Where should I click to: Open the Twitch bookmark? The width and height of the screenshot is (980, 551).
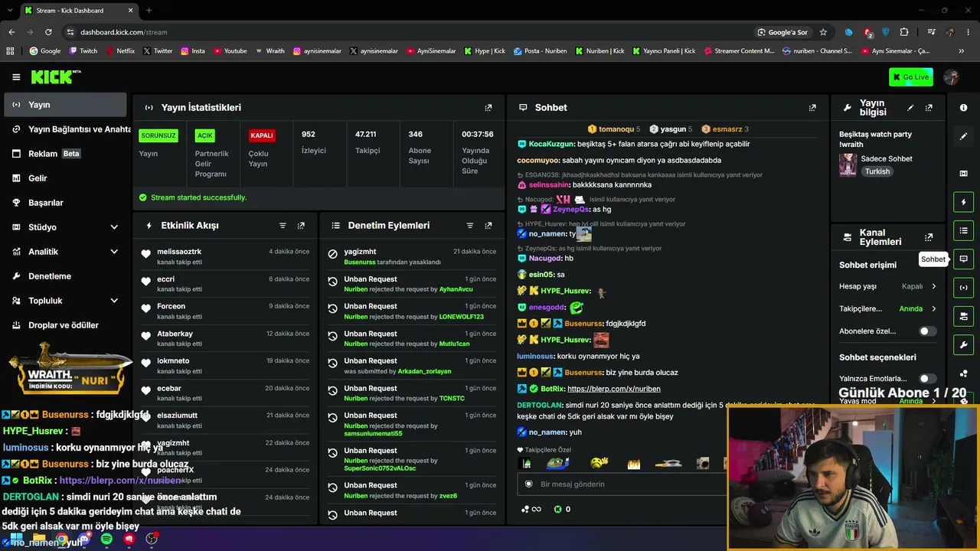pyautogui.click(x=83, y=51)
